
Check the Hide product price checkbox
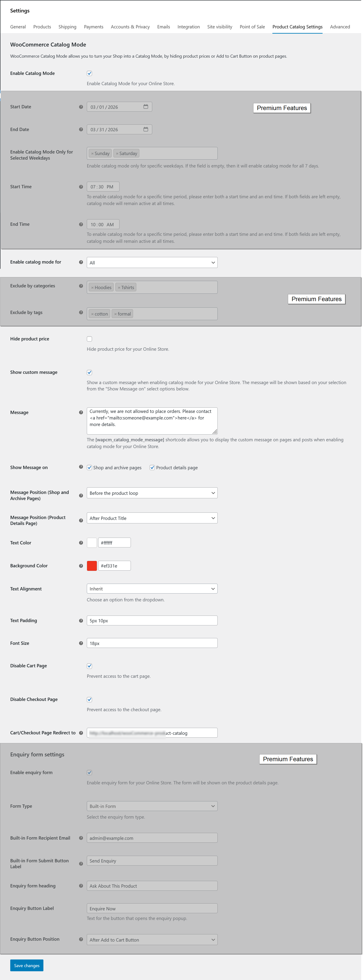click(89, 339)
